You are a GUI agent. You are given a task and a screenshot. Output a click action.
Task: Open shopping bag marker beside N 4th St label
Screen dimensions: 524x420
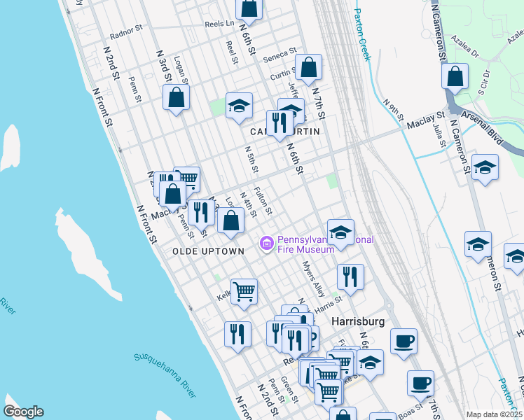click(230, 222)
